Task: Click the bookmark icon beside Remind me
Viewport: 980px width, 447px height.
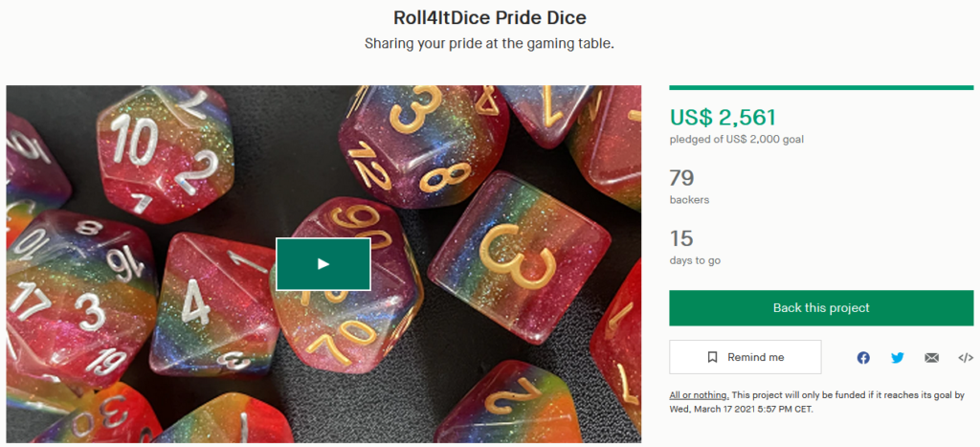Action: coord(712,358)
